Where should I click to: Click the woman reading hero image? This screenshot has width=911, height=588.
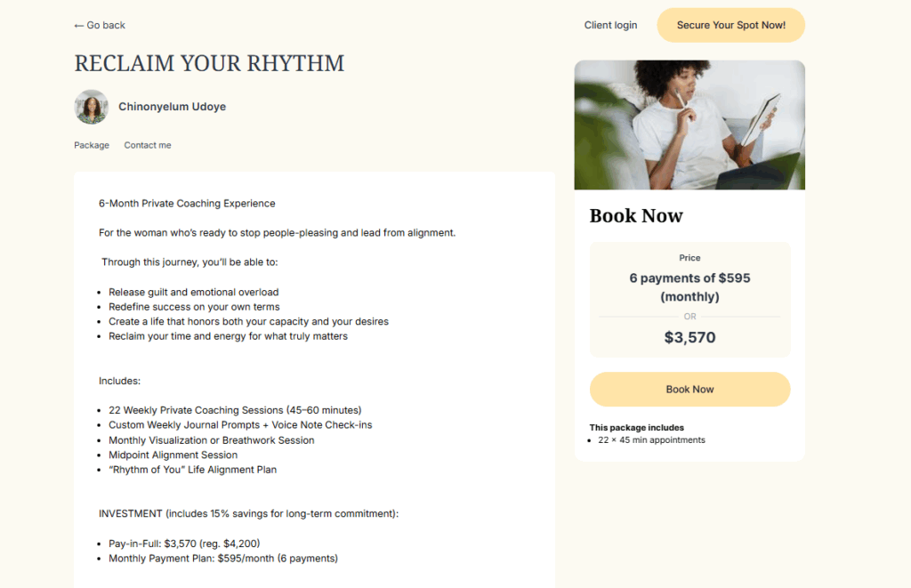point(689,125)
